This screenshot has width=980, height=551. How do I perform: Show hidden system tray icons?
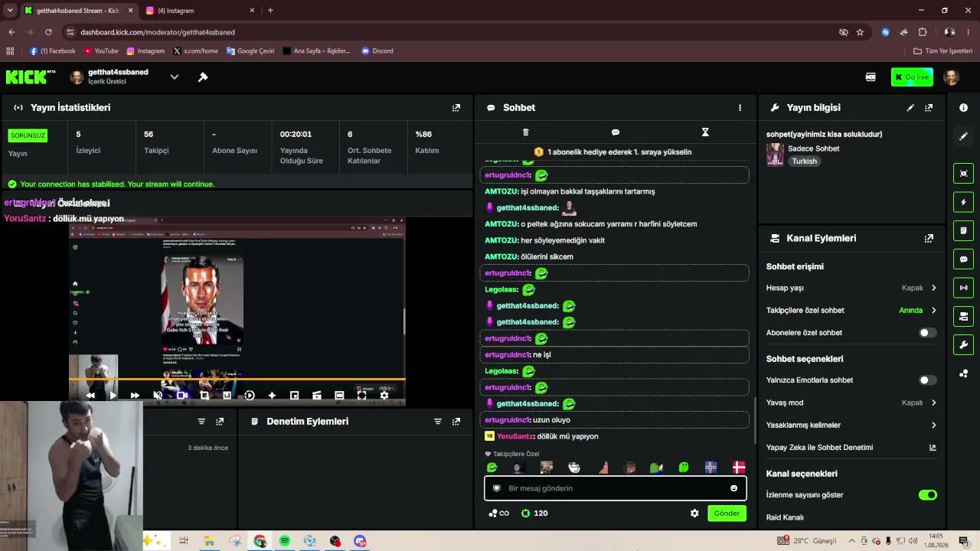851,541
